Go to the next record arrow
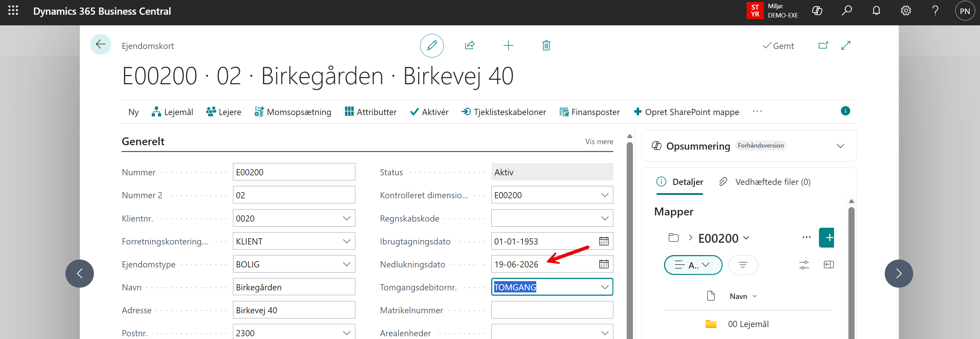The image size is (980, 339). click(x=898, y=274)
